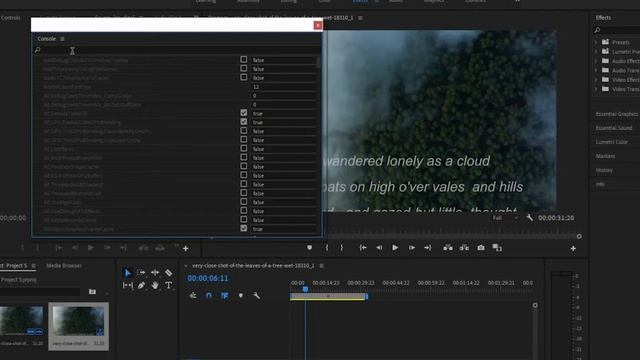Click the Console panel search magnifier icon
Image resolution: width=640 pixels, height=360 pixels.
pyautogui.click(x=38, y=50)
